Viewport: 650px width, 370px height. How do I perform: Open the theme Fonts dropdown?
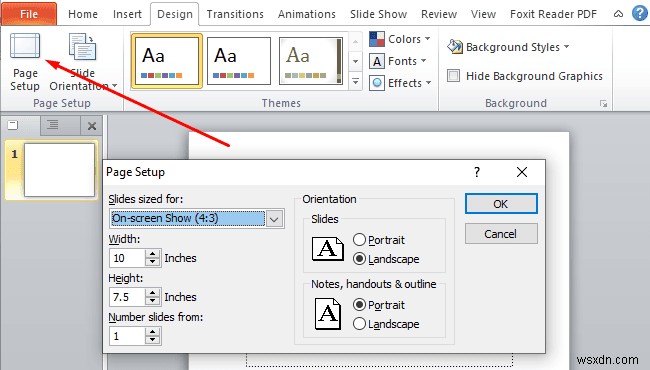[398, 61]
